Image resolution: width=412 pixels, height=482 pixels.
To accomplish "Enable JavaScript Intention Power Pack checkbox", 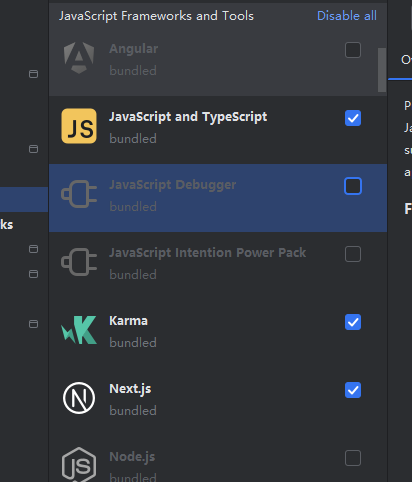I will tap(353, 254).
